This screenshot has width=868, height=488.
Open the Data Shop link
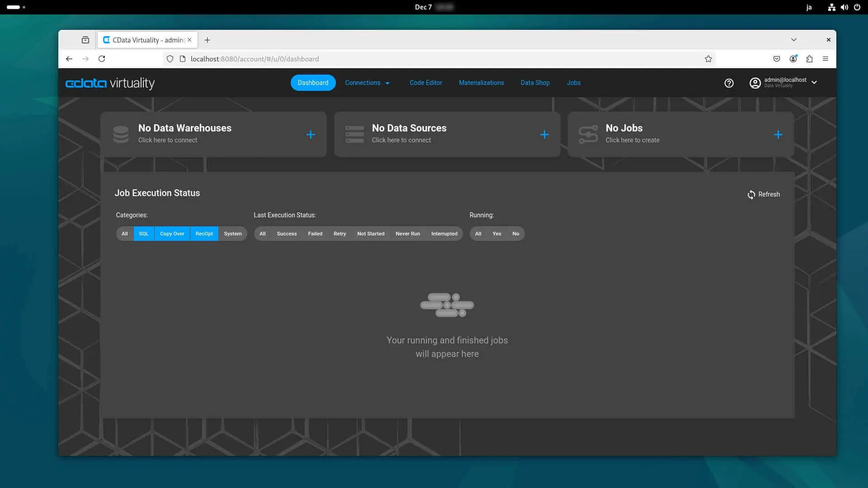point(535,83)
